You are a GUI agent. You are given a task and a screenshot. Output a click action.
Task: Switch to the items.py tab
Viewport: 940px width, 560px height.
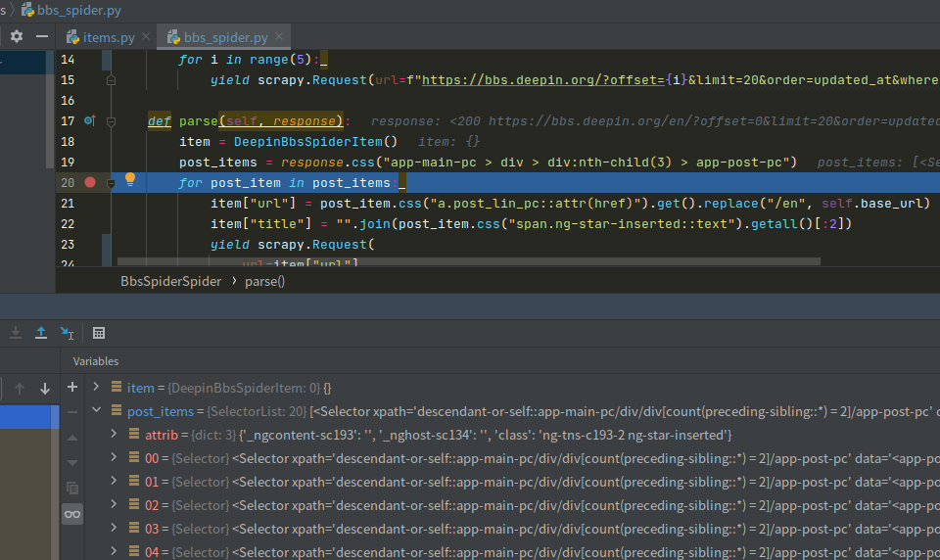100,37
